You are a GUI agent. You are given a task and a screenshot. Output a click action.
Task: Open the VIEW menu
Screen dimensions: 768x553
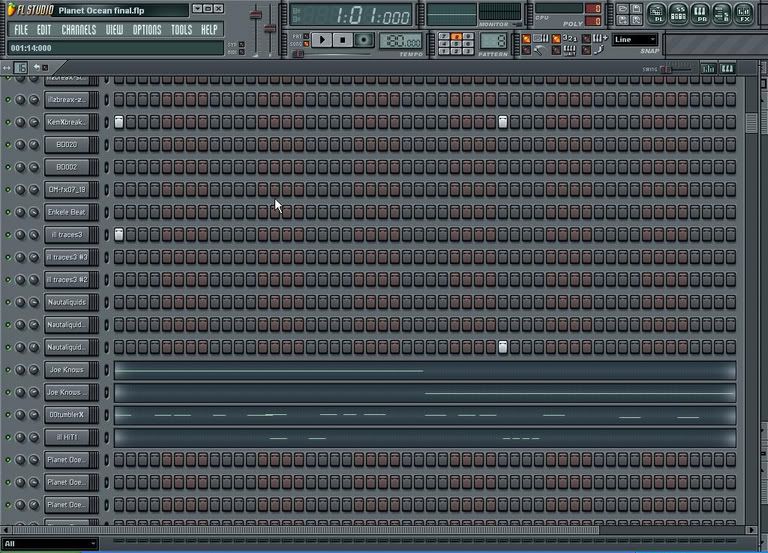click(114, 30)
